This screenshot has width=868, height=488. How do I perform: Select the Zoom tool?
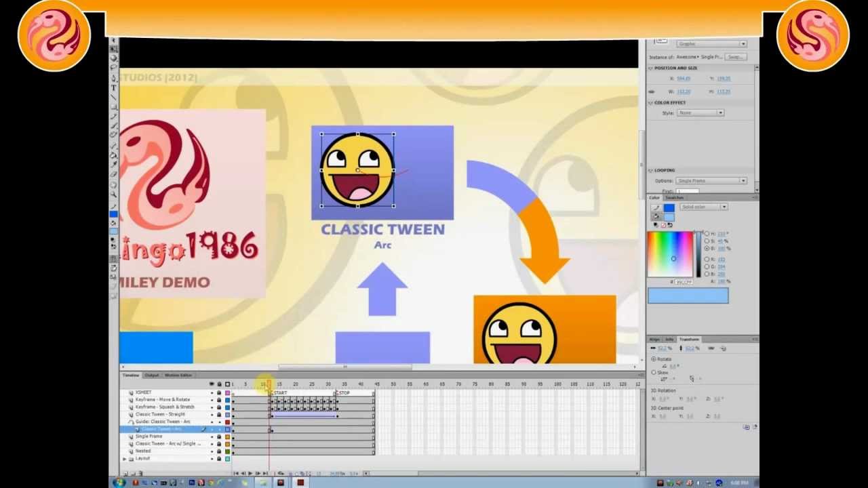114,194
